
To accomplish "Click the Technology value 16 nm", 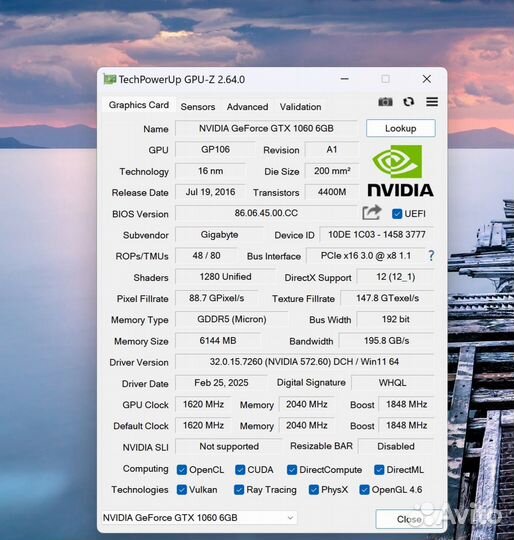I will 210,171.
